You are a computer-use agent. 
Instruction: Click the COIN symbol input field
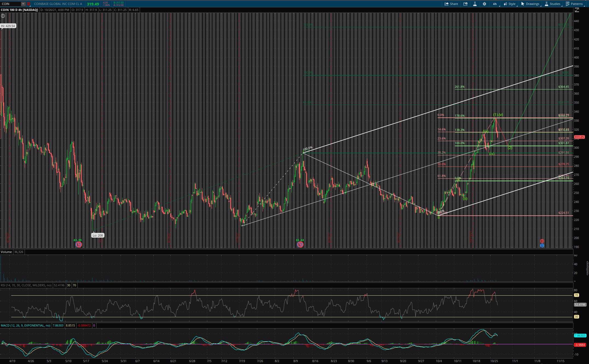[x=11, y=4]
